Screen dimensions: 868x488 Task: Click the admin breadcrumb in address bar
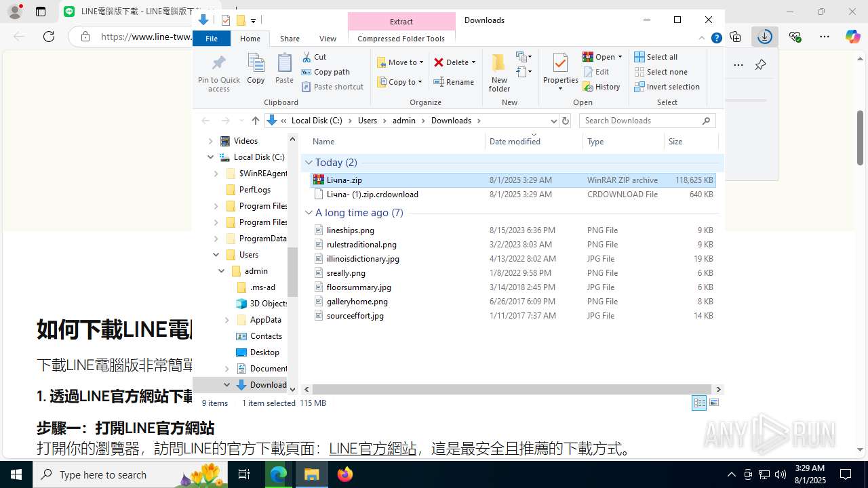point(404,121)
